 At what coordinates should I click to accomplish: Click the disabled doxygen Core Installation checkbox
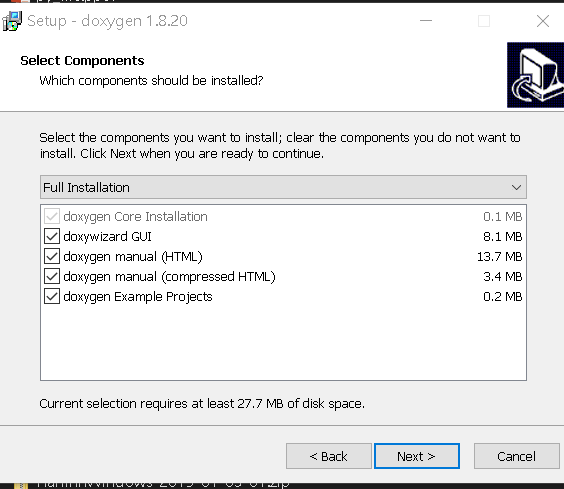(x=52, y=216)
